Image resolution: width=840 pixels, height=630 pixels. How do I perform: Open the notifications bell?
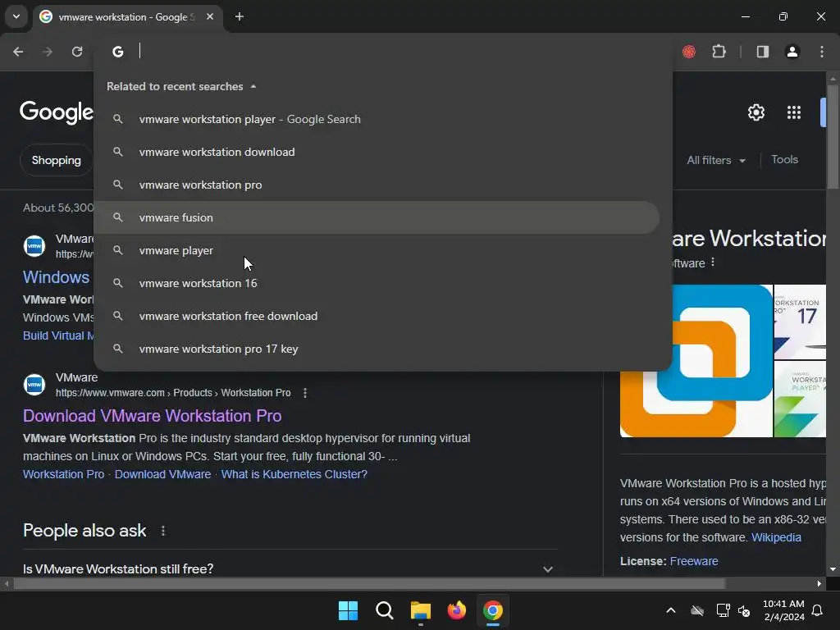817,610
